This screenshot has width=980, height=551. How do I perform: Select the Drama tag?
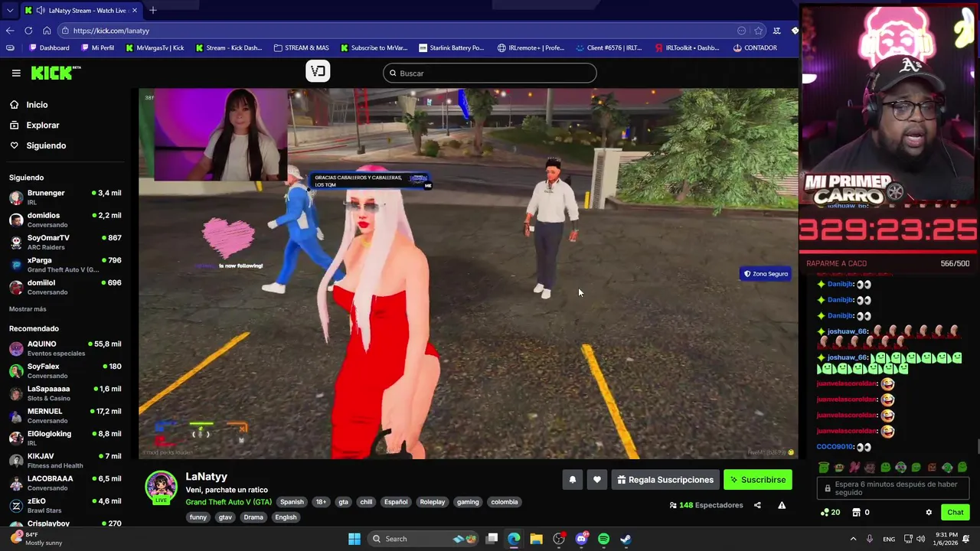tap(253, 517)
